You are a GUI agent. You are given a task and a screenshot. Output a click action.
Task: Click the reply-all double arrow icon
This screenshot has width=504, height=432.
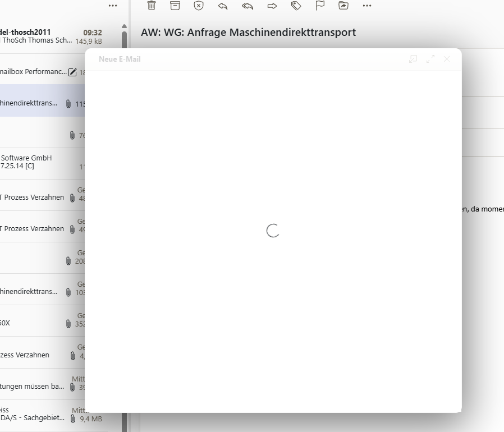pos(248,6)
